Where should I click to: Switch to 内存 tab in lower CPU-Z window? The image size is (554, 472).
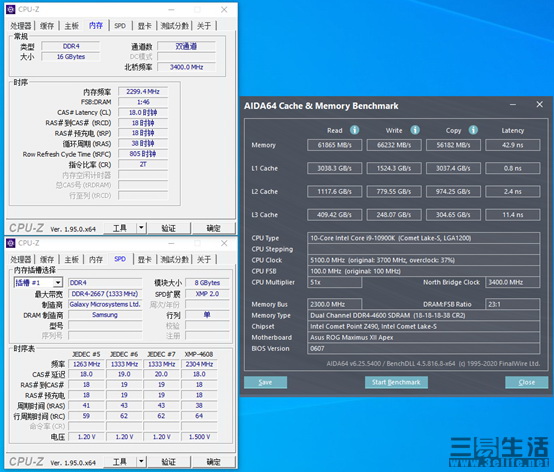coord(96,260)
